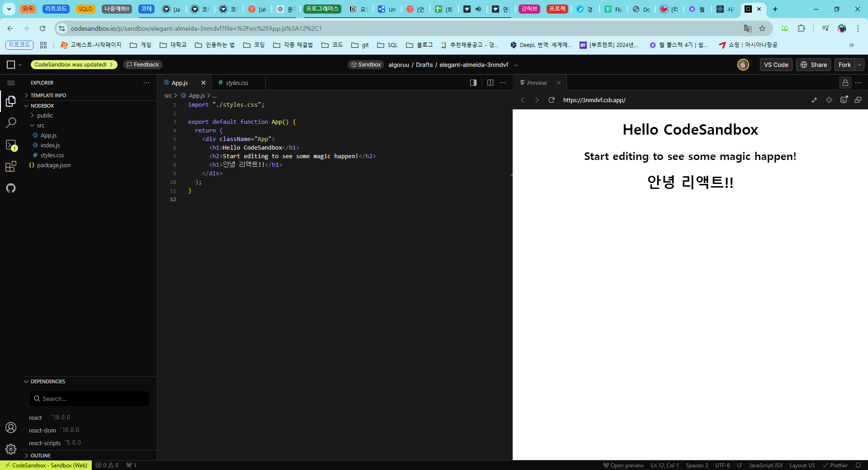Click the Share button

tap(814, 65)
